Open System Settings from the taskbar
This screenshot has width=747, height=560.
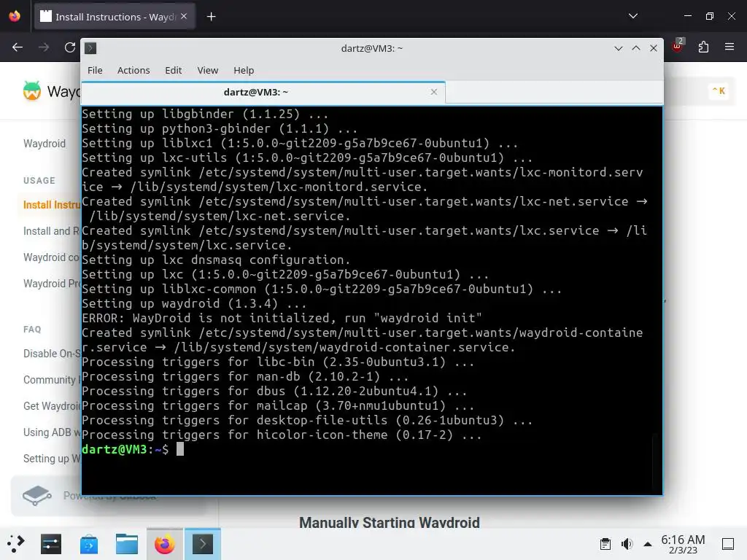coord(51,544)
